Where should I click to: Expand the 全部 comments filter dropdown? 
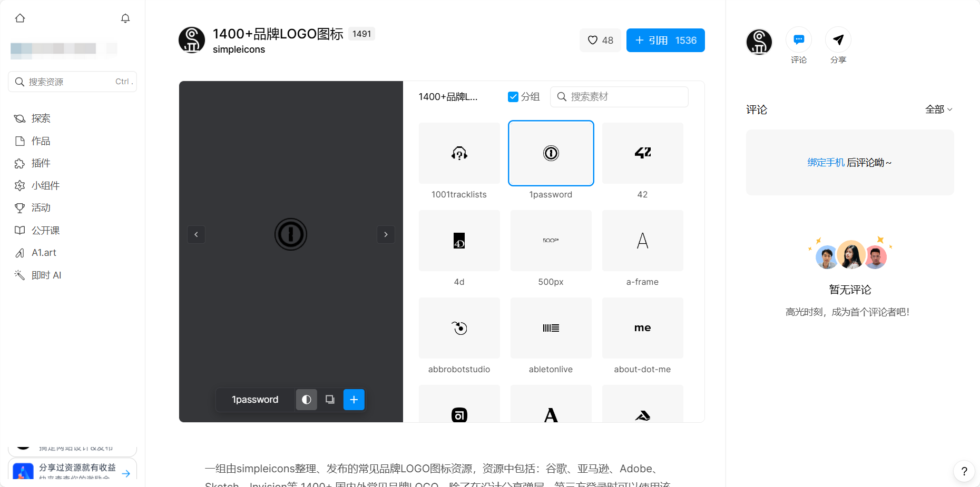coord(939,110)
